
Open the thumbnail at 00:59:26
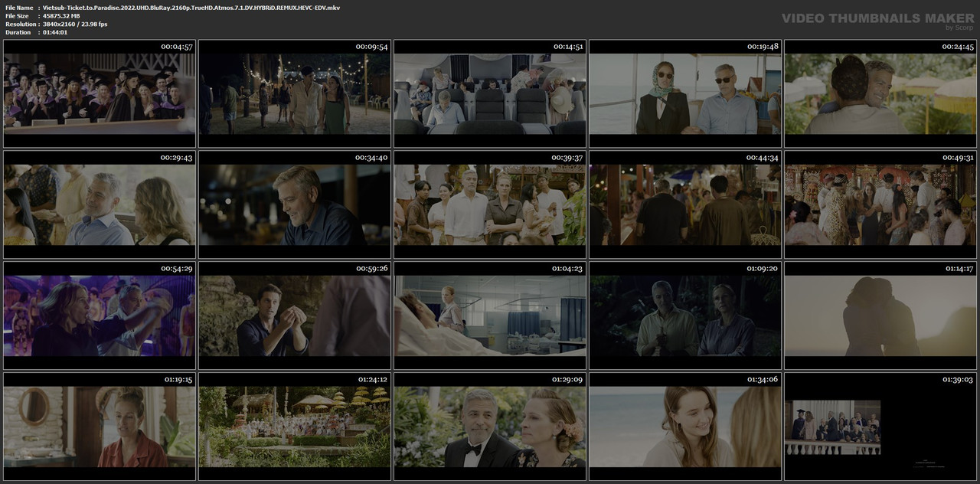295,316
